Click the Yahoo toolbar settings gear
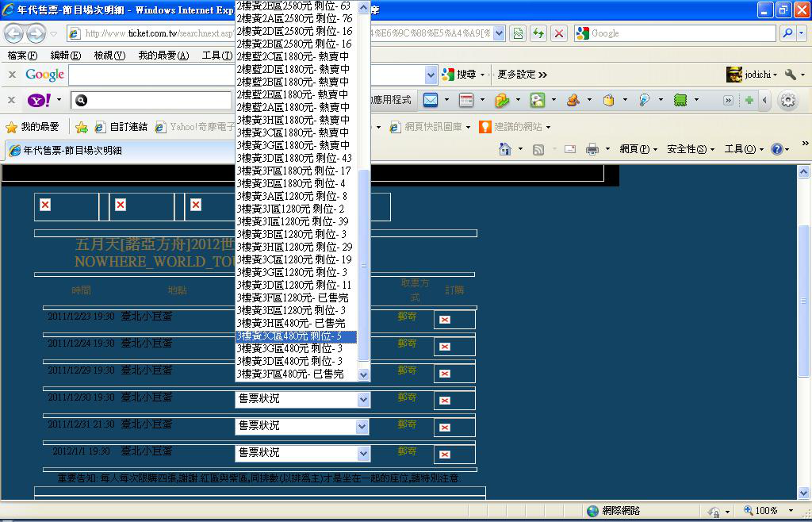This screenshot has height=522, width=812. (x=788, y=100)
